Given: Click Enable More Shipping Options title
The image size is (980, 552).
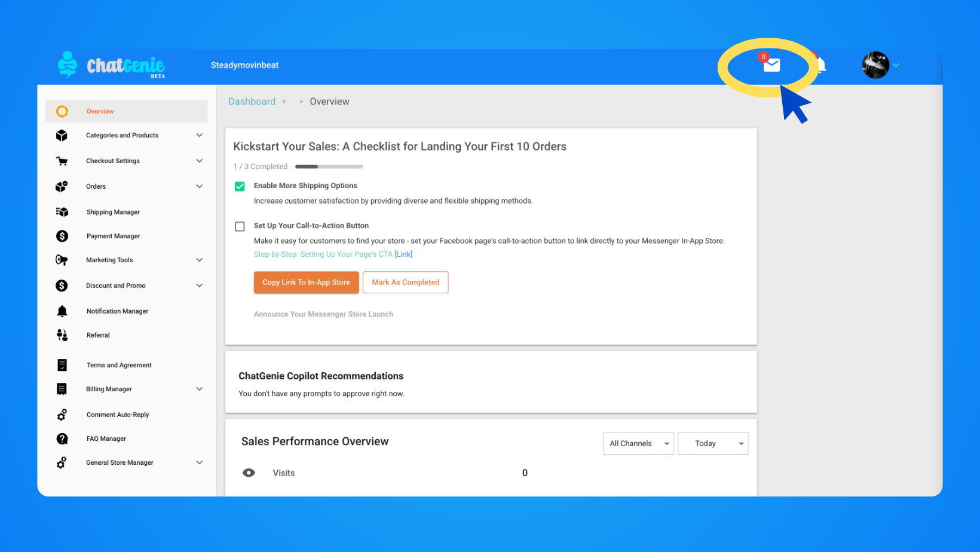Looking at the screenshot, I should tap(305, 186).
